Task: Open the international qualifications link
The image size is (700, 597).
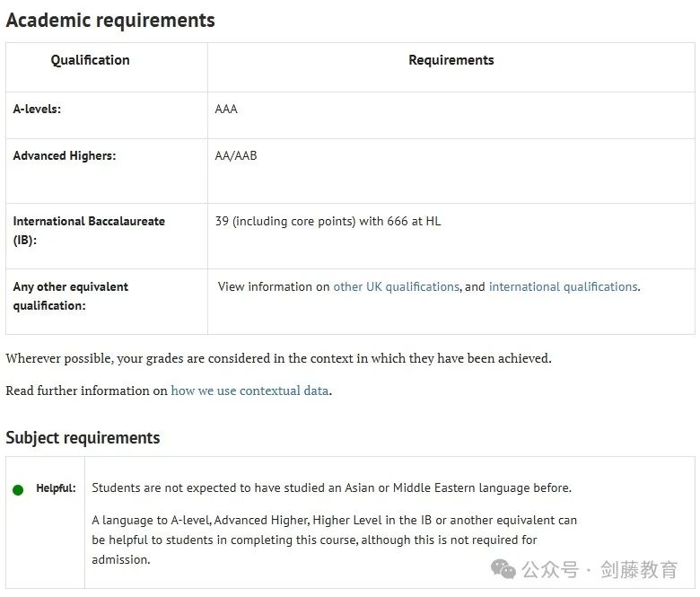Action: pyautogui.click(x=563, y=286)
